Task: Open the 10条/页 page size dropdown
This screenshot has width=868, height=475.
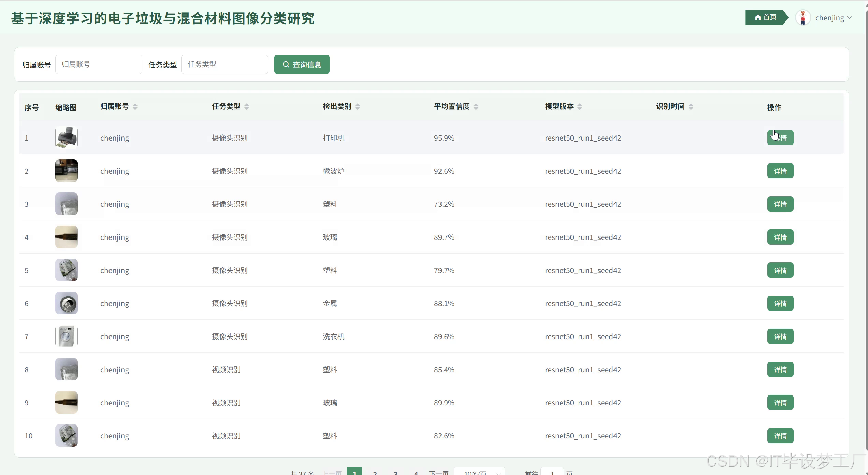Action: tap(479, 472)
